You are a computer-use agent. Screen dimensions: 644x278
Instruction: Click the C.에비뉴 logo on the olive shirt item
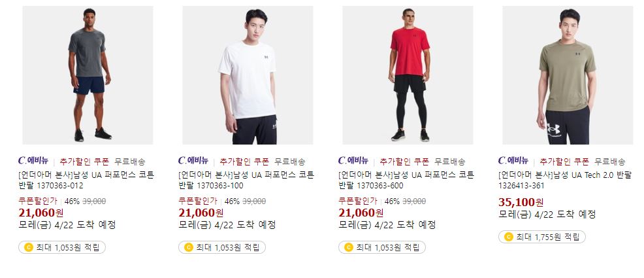click(x=513, y=161)
